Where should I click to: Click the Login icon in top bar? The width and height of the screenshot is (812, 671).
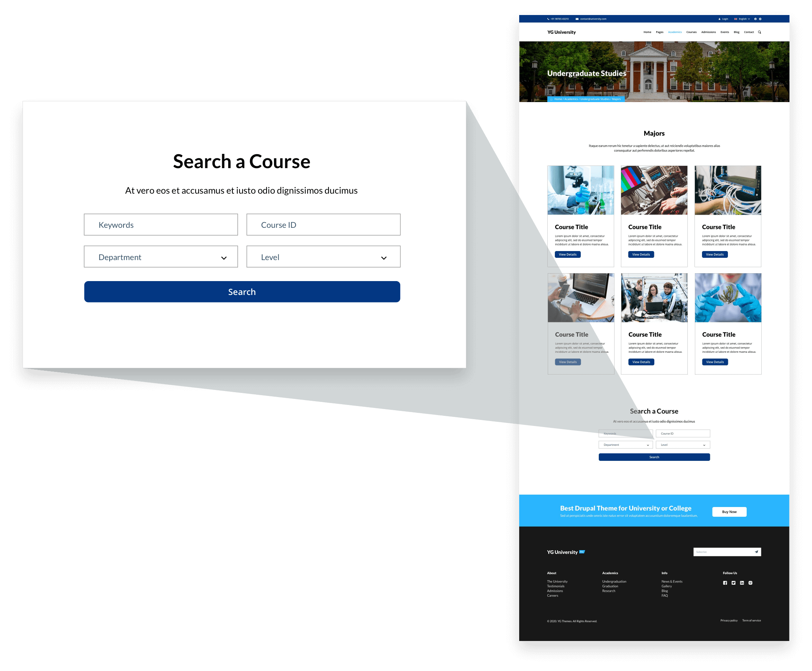(720, 19)
